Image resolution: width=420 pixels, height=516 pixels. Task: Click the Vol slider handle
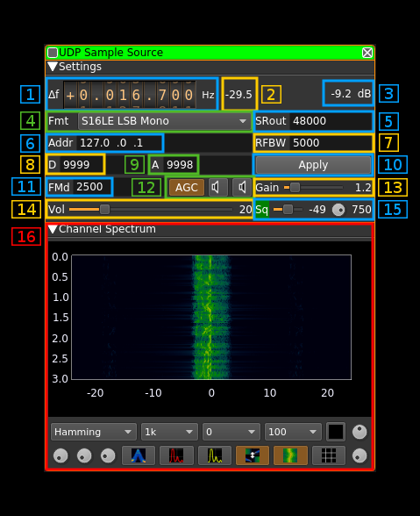click(x=104, y=209)
